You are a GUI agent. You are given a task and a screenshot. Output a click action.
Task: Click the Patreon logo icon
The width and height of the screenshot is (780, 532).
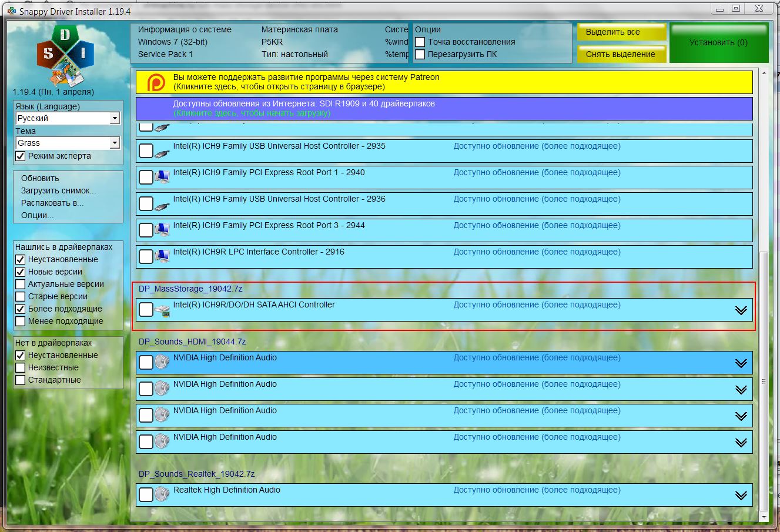pos(156,82)
